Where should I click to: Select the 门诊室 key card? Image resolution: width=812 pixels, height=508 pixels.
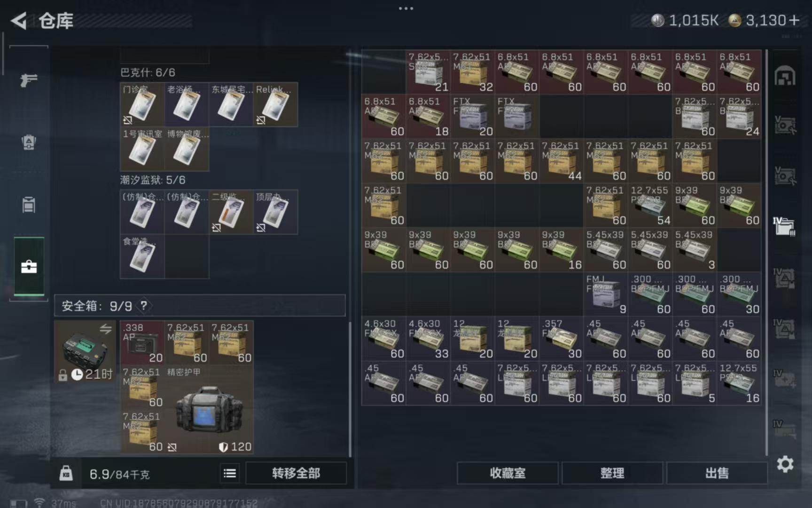tap(142, 104)
